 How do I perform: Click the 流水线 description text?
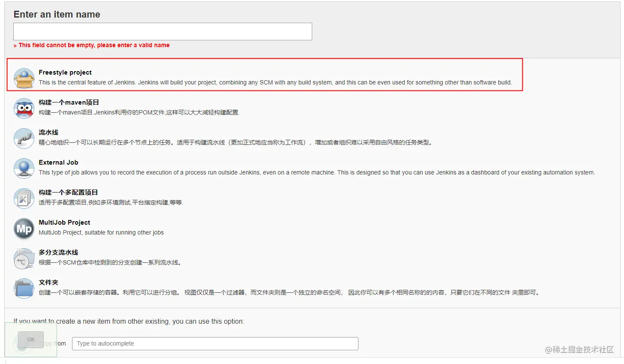point(236,142)
